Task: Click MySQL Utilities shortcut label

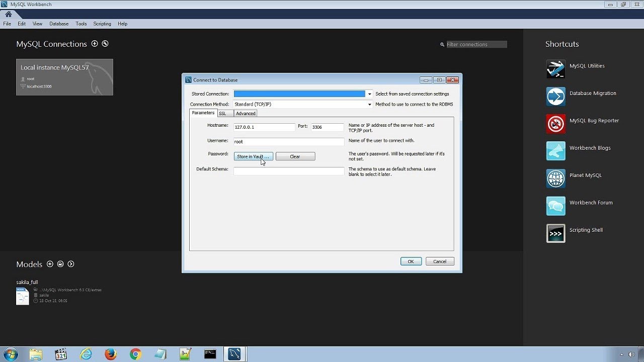Action: (x=587, y=66)
